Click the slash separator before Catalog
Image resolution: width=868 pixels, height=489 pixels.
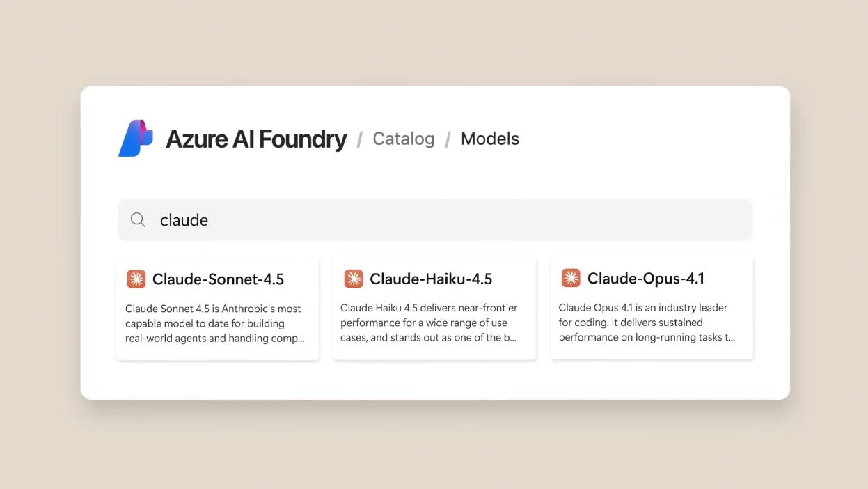(x=360, y=140)
